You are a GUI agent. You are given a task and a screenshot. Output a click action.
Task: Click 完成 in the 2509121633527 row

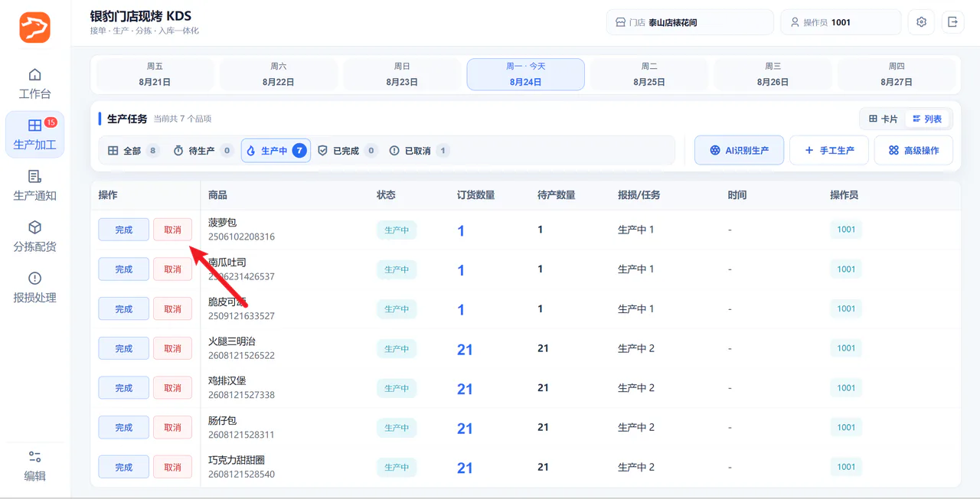[123, 309]
